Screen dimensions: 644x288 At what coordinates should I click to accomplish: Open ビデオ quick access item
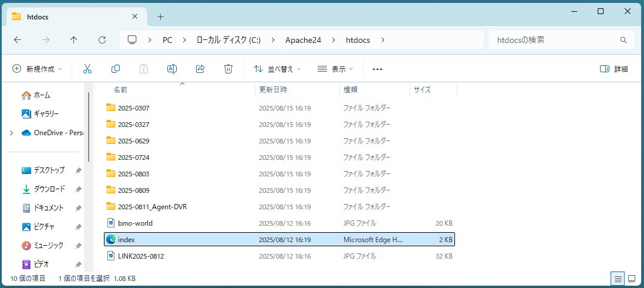tap(36, 264)
